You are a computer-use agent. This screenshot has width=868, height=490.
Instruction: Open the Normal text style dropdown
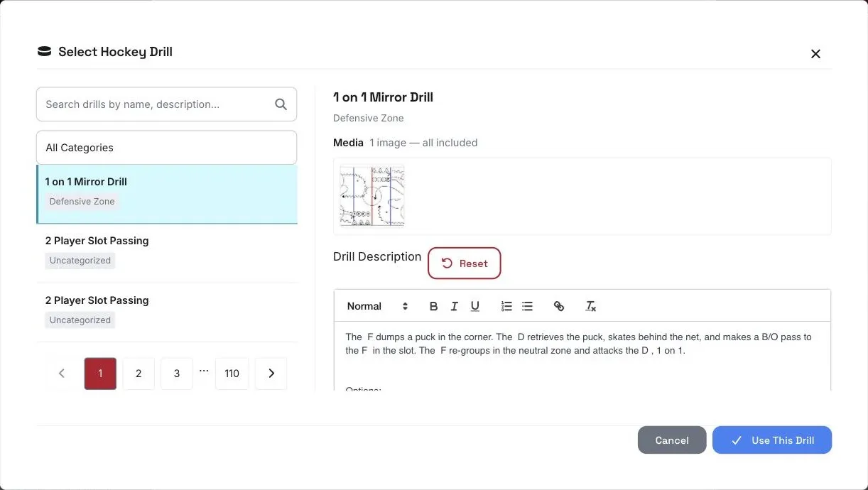click(x=377, y=306)
